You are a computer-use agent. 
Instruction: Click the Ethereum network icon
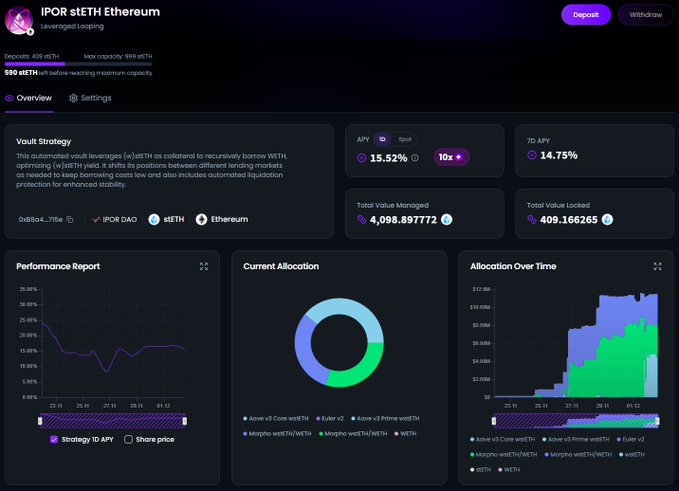[201, 219]
